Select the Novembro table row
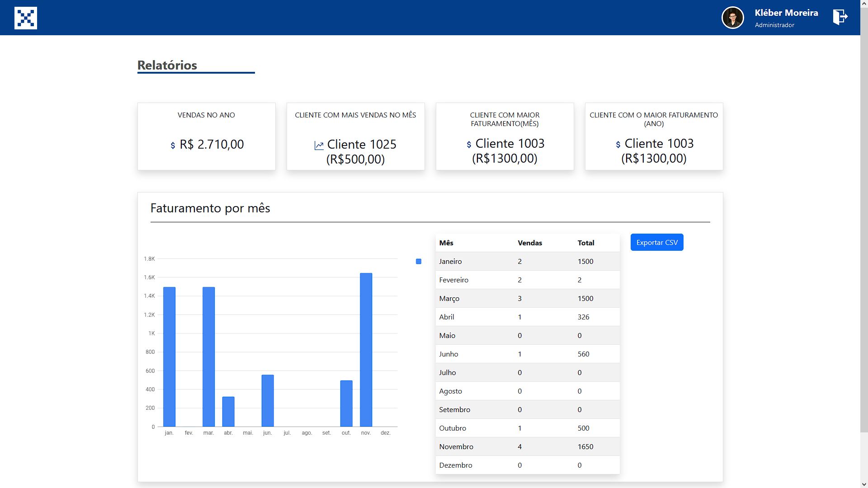The height and width of the screenshot is (488, 868). click(x=527, y=446)
